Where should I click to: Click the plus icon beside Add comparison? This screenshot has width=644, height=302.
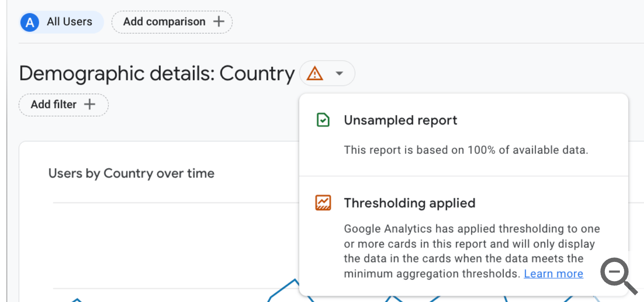(219, 21)
